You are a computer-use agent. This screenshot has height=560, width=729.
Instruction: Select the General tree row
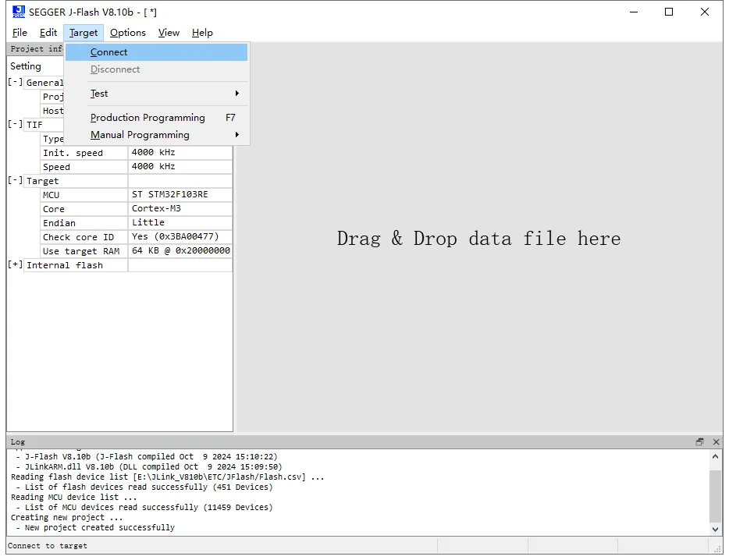point(44,83)
